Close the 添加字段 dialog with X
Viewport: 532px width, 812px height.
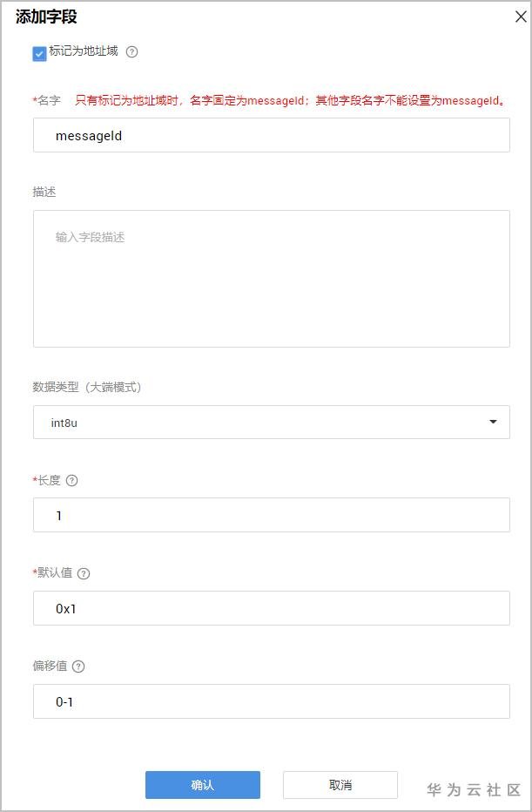(521, 15)
